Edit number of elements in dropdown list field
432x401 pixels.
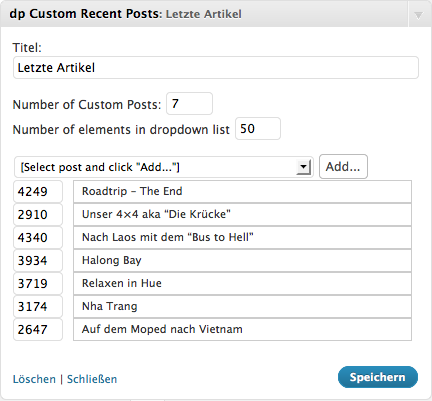point(258,129)
